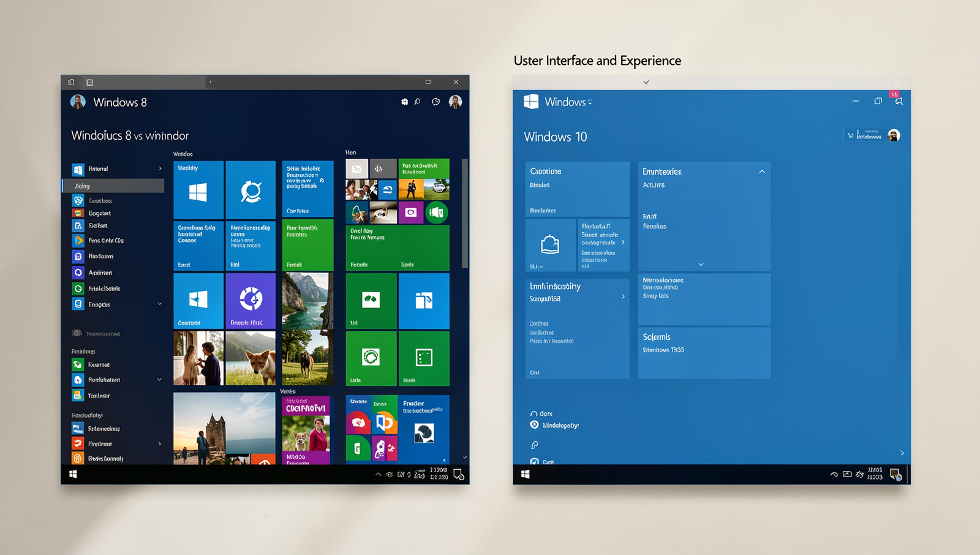Open the user account badge in Windows 10 window

pyautogui.click(x=872, y=135)
